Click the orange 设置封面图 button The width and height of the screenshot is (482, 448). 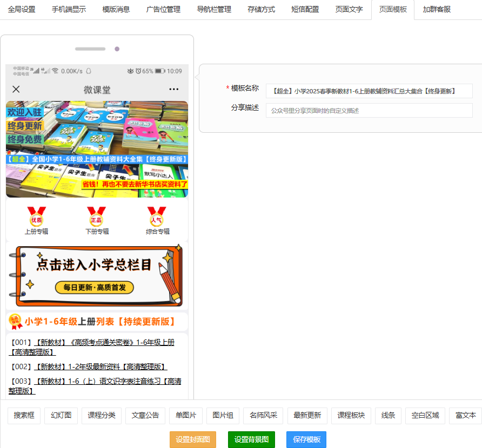193,439
